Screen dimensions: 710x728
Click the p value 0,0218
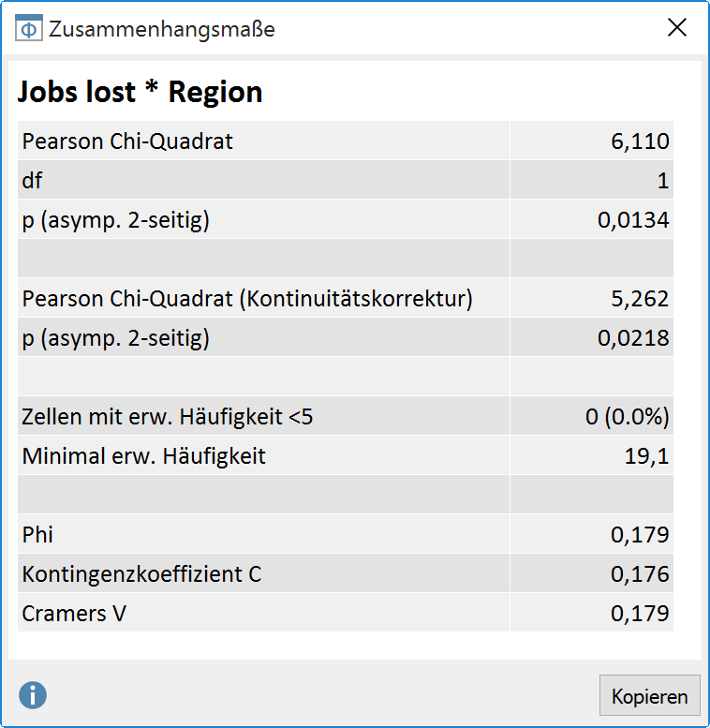pos(634,338)
